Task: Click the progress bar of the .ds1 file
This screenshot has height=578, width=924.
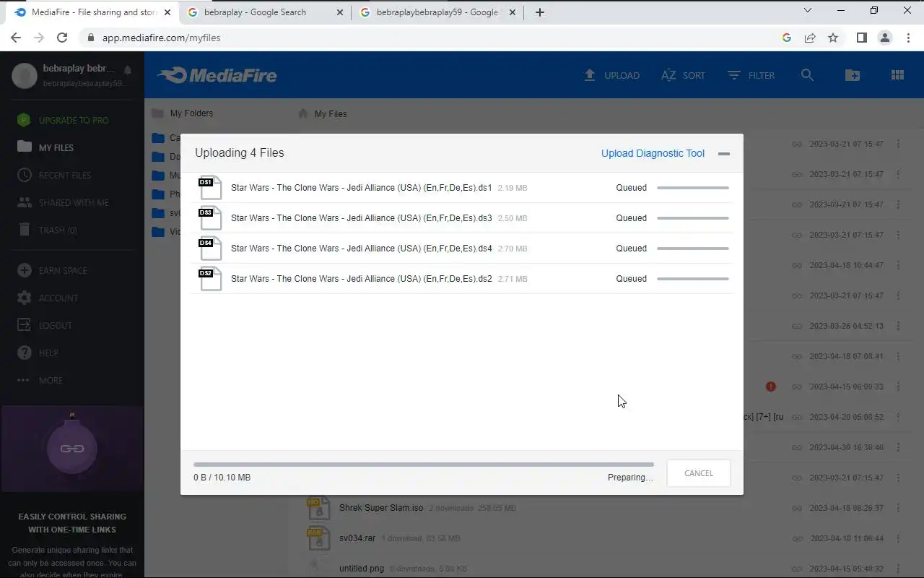Action: (x=693, y=188)
